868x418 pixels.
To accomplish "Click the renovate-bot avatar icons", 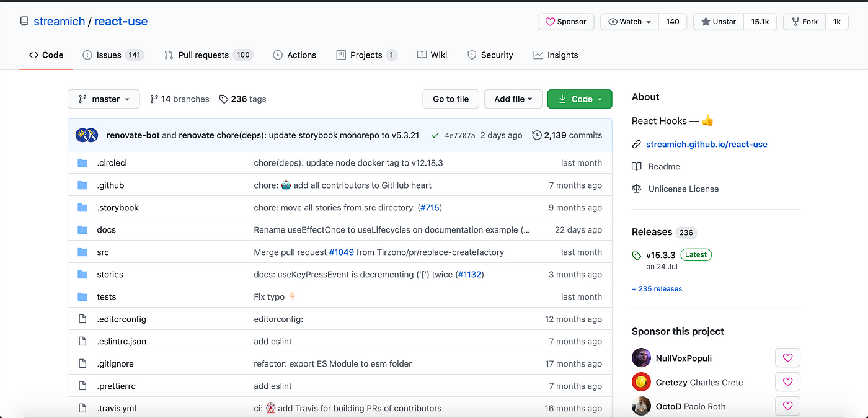I will 87,135.
